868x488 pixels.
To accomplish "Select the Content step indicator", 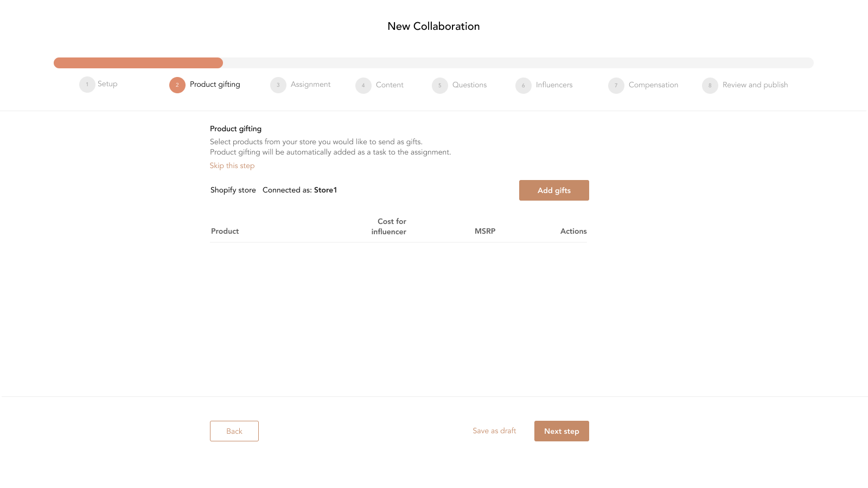I will pyautogui.click(x=363, y=86).
